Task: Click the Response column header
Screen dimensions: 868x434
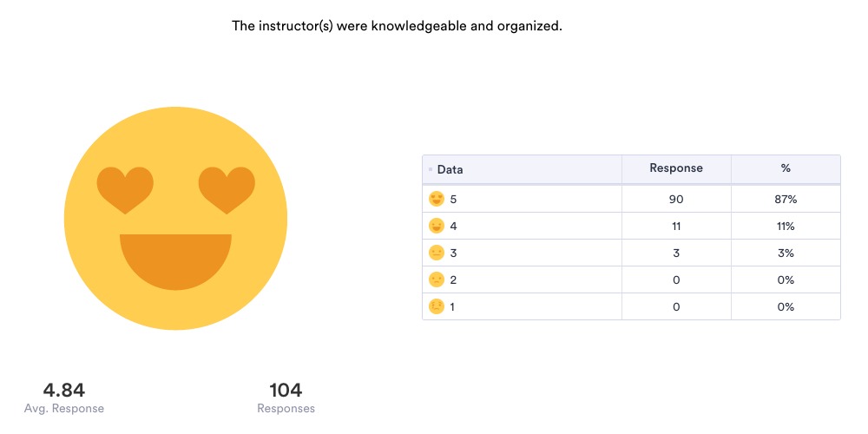Action: 676,168
